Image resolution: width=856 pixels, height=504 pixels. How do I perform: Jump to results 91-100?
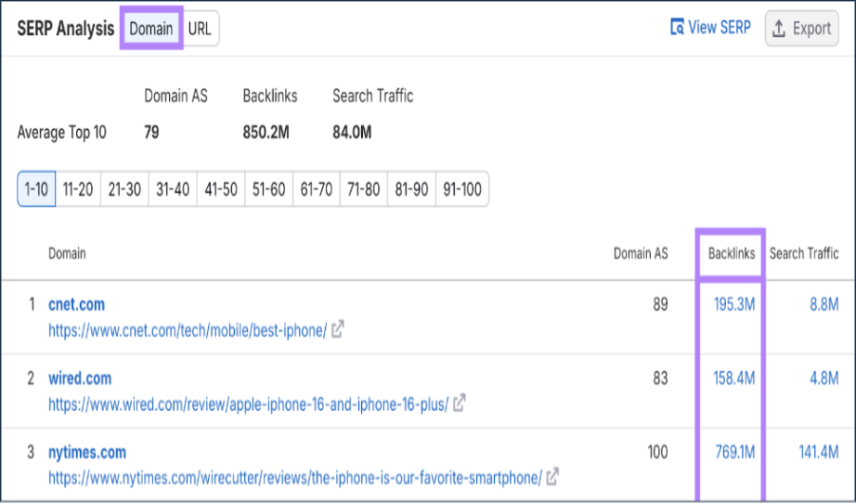coord(462,189)
